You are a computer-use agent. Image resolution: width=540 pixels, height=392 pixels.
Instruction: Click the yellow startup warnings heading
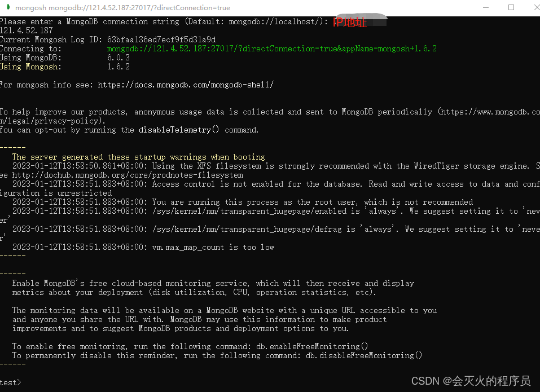(x=138, y=157)
